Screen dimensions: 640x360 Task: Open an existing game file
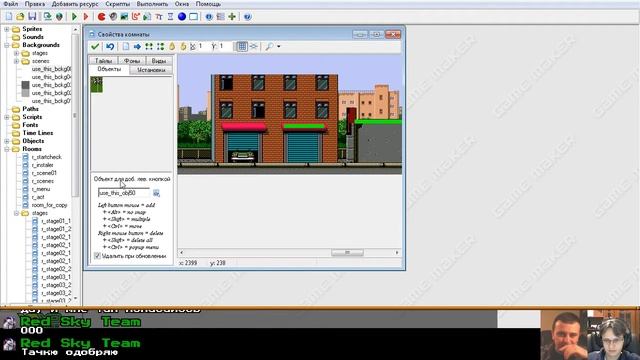(x=20, y=16)
